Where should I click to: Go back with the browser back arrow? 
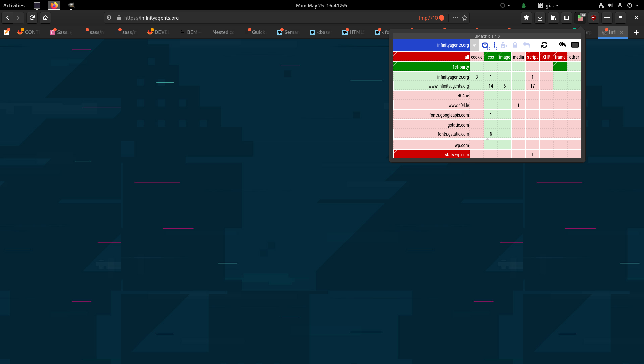point(8,18)
